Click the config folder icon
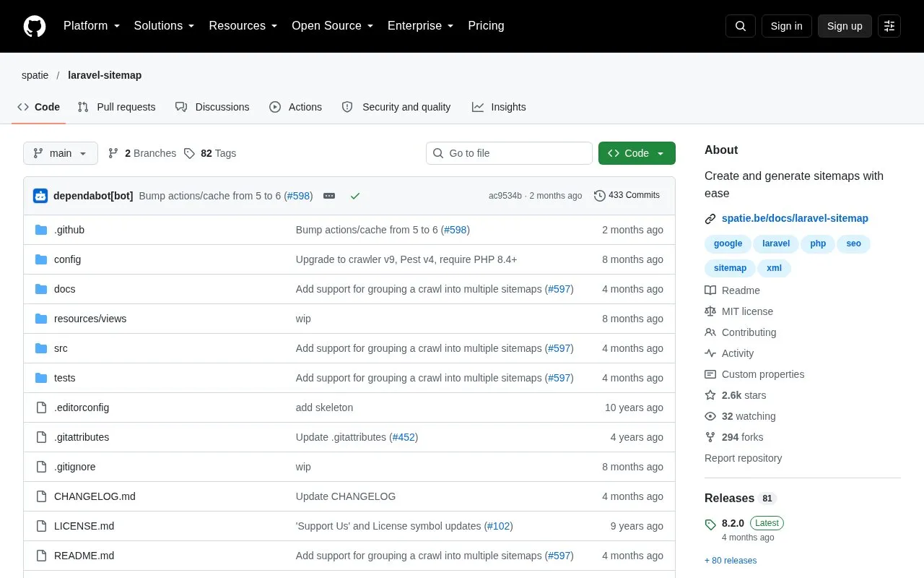 41,259
